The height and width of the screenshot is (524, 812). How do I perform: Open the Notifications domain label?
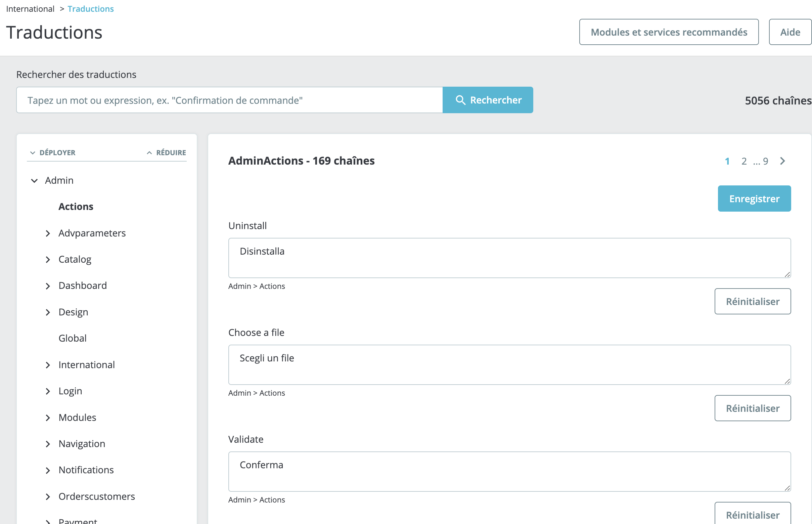86,470
